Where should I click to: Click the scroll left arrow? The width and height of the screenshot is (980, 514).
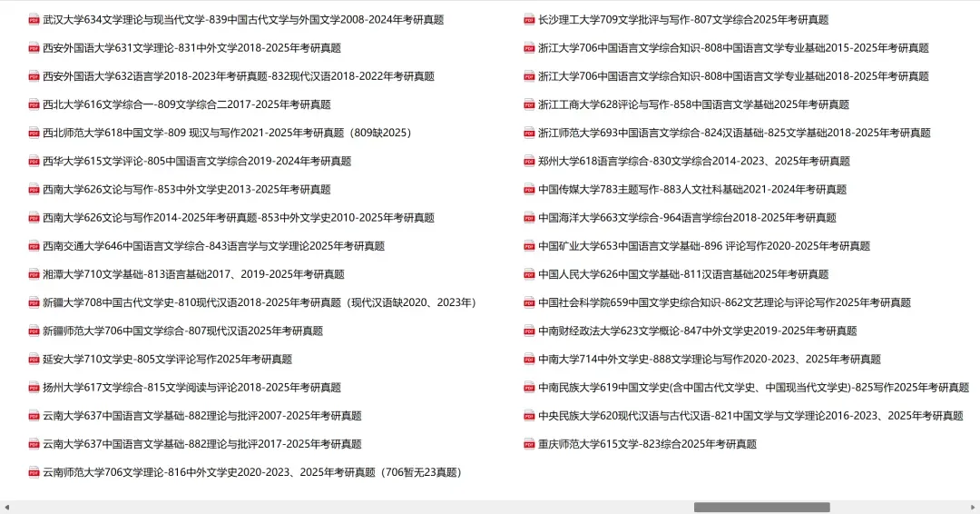(6, 507)
